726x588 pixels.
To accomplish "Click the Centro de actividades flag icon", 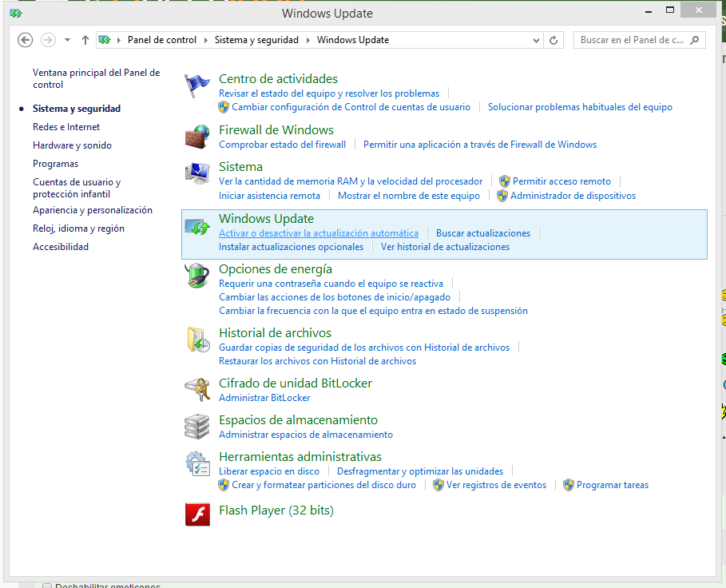I will click(x=197, y=85).
